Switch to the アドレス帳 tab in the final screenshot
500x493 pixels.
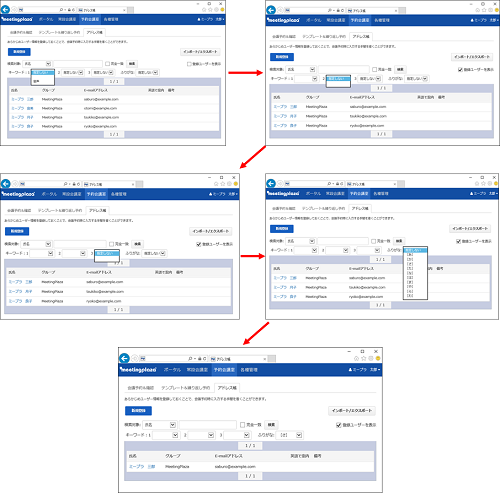[227, 388]
